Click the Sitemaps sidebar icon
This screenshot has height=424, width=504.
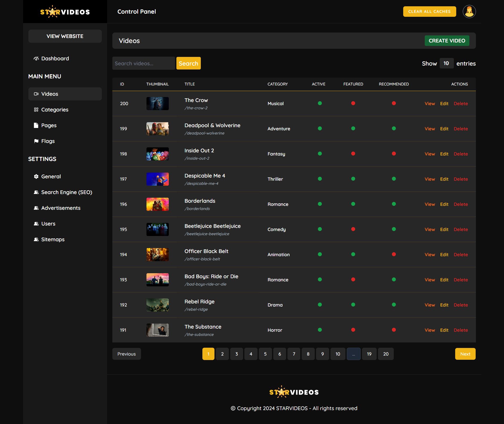point(36,239)
